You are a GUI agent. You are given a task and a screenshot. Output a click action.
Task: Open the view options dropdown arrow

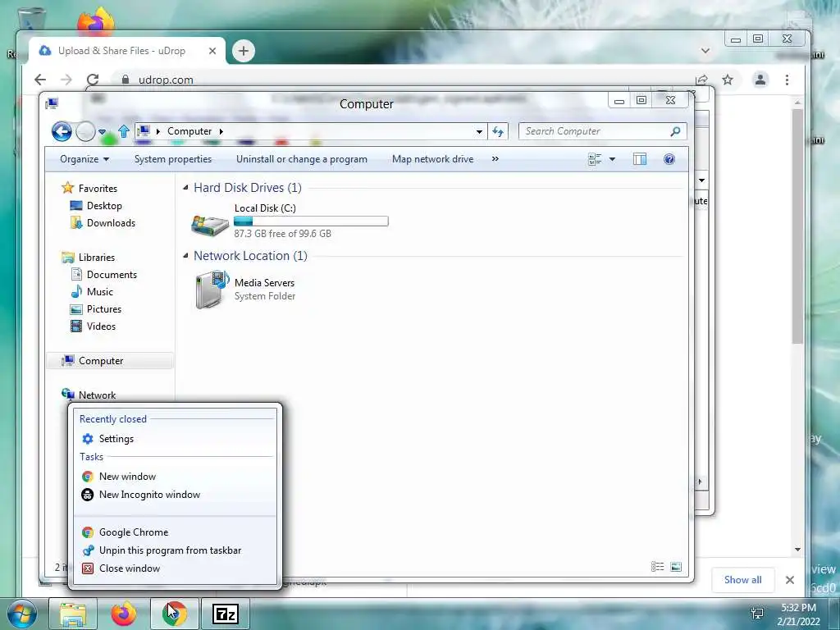612,159
